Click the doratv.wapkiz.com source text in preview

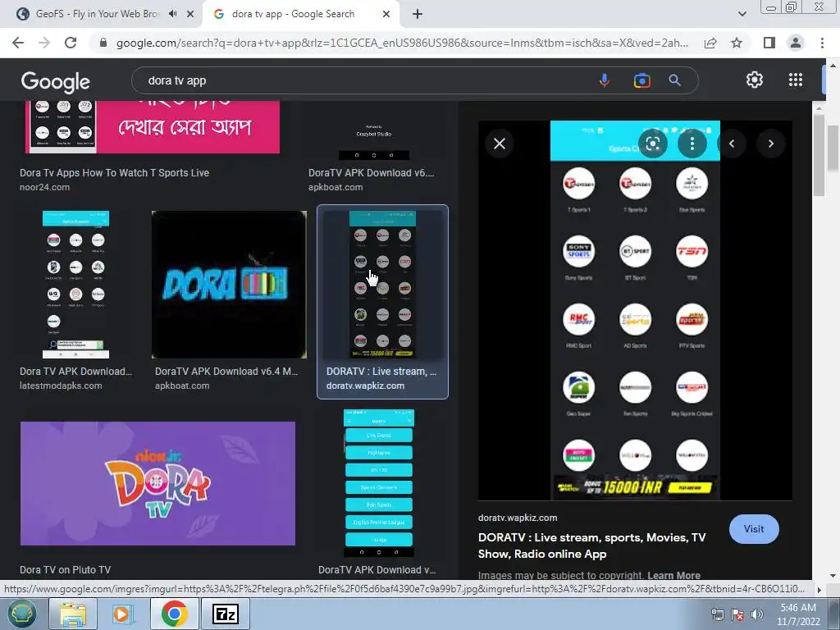coord(518,518)
